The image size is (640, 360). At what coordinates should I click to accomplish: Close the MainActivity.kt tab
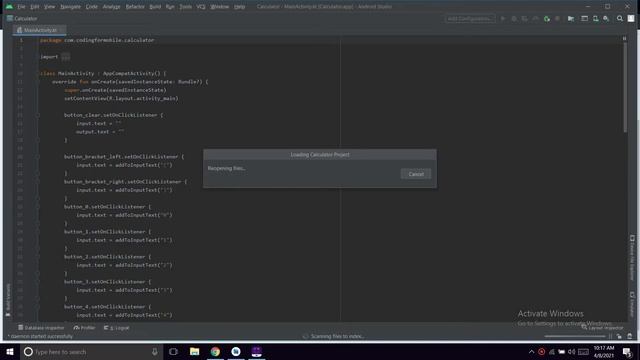(61, 30)
